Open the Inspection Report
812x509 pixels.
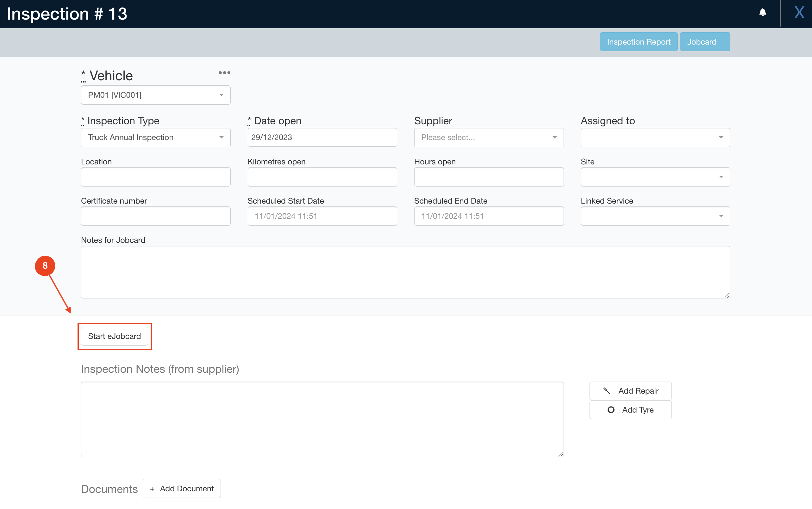pos(639,42)
